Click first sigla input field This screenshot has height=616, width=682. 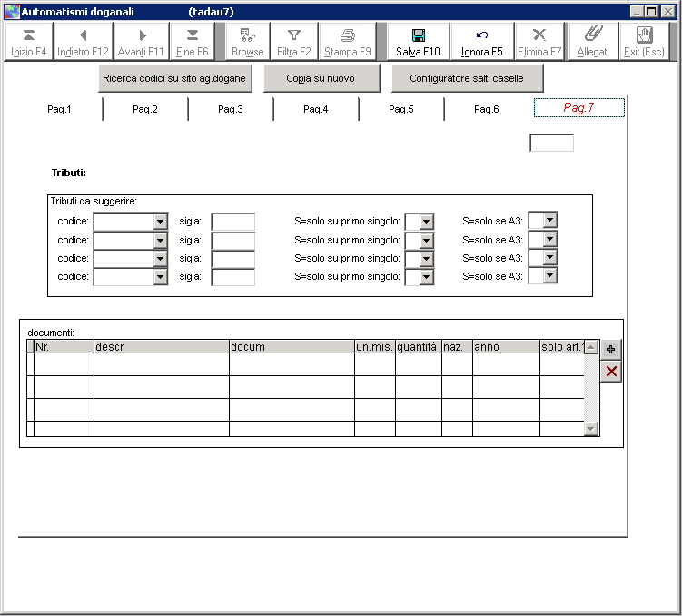tap(232, 222)
